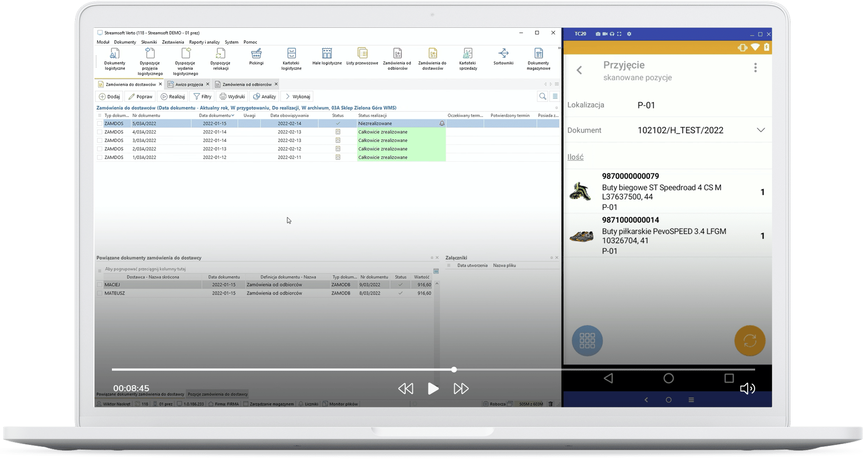Open Pickingi toolbar icon

[256, 57]
